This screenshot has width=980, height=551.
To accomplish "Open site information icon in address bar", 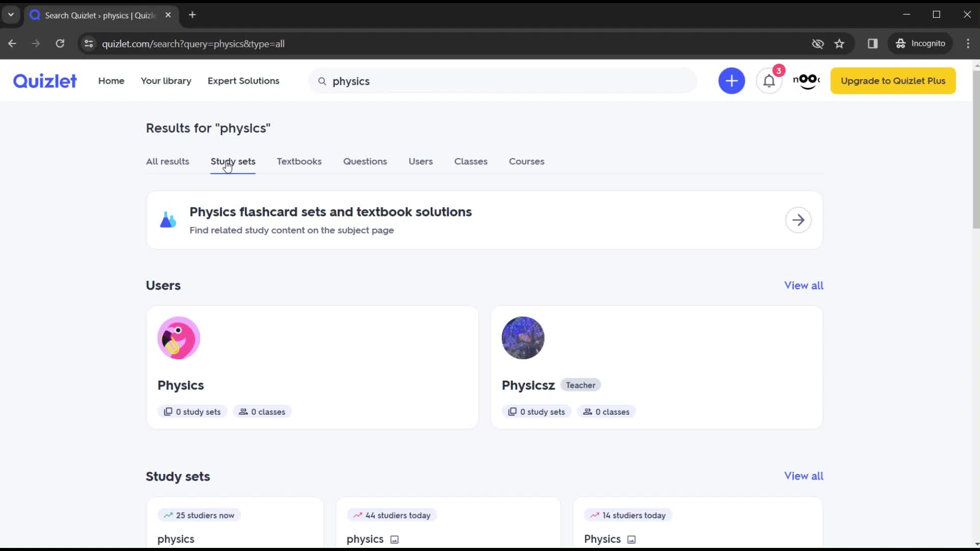I will tap(89, 43).
